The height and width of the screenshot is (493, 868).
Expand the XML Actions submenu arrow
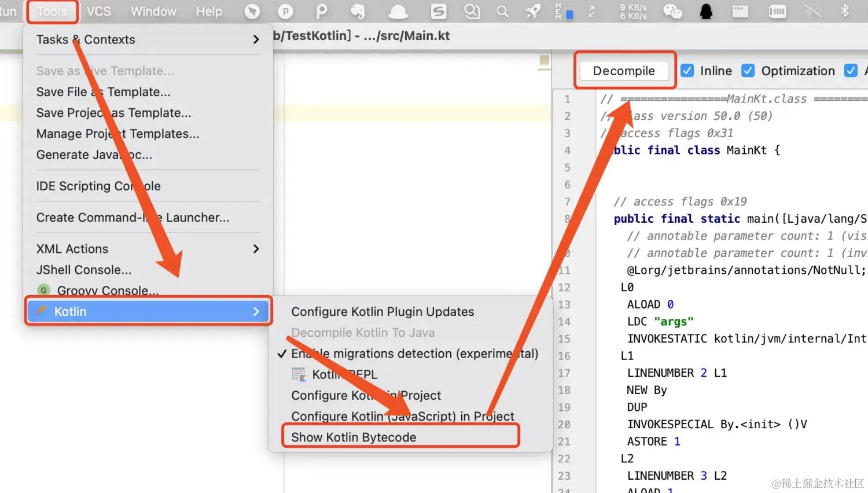256,249
